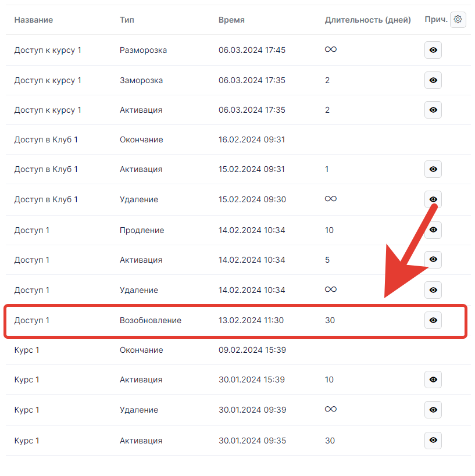Sort the table by the Время column

point(231,20)
